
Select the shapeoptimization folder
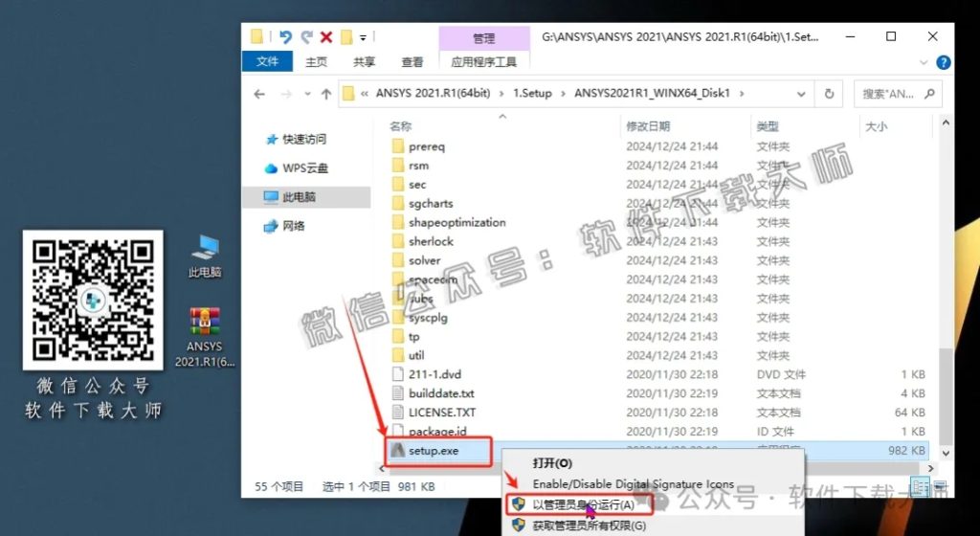pyautogui.click(x=457, y=222)
